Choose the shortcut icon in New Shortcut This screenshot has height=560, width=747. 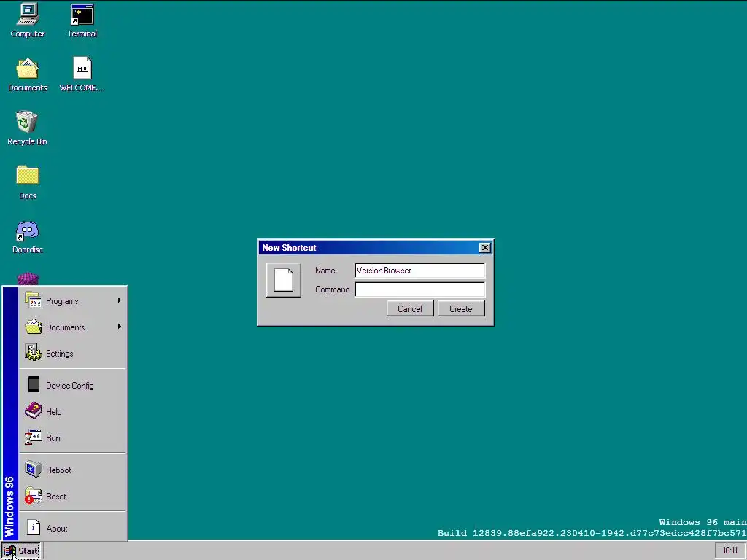(284, 279)
